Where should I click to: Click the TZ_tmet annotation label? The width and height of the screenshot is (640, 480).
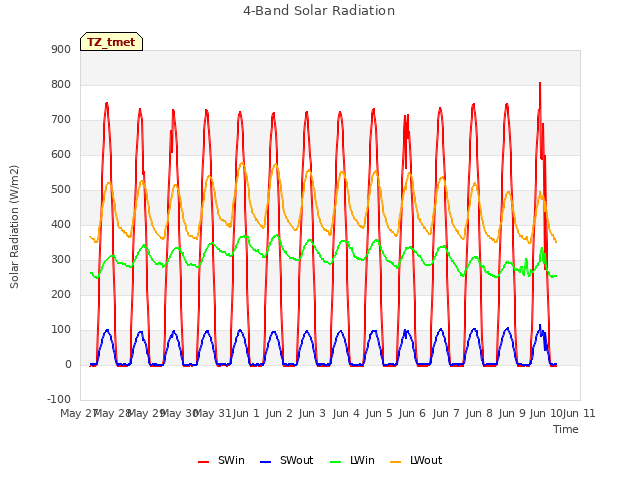click(x=111, y=42)
